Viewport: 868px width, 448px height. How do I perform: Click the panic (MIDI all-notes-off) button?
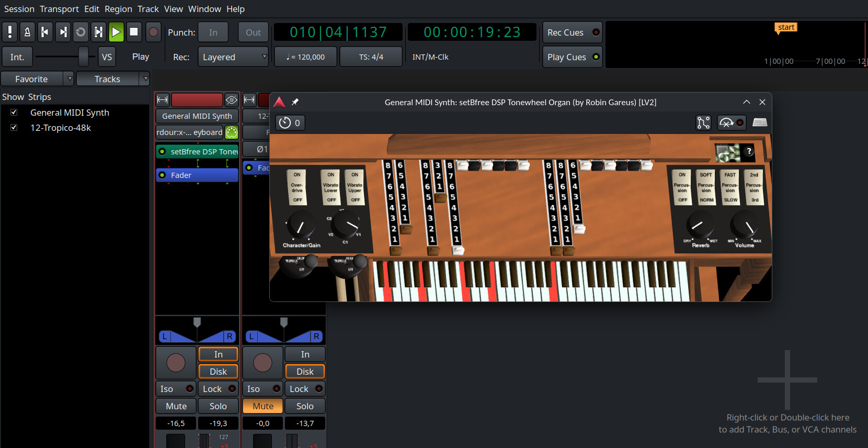[x=10, y=32]
